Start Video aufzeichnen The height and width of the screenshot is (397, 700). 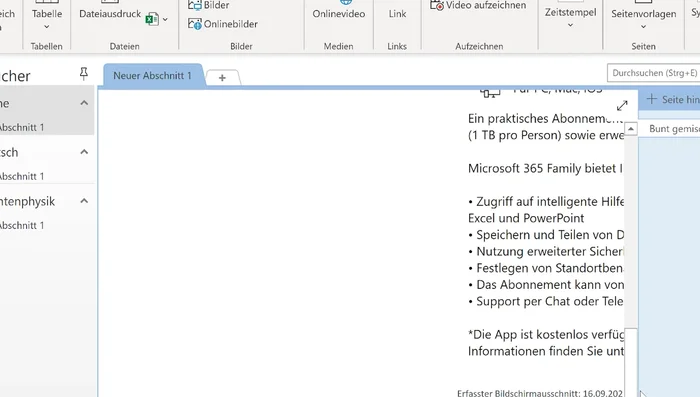coord(478,5)
